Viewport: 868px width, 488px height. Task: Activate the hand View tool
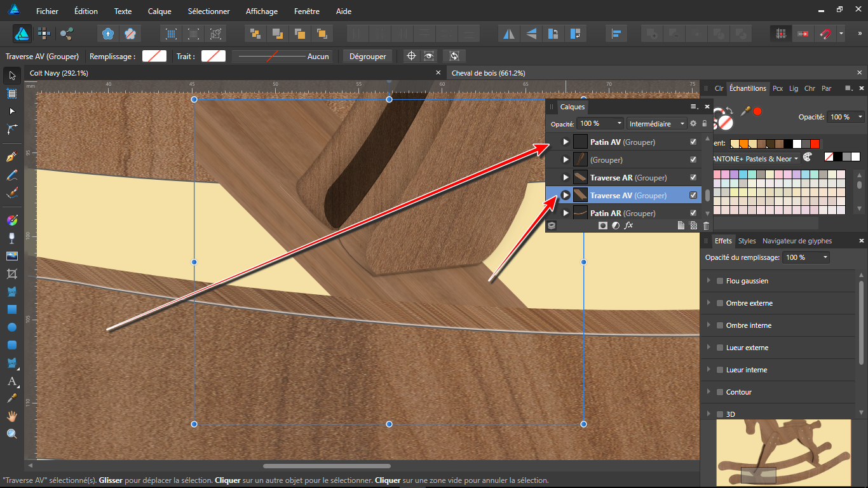click(x=11, y=416)
